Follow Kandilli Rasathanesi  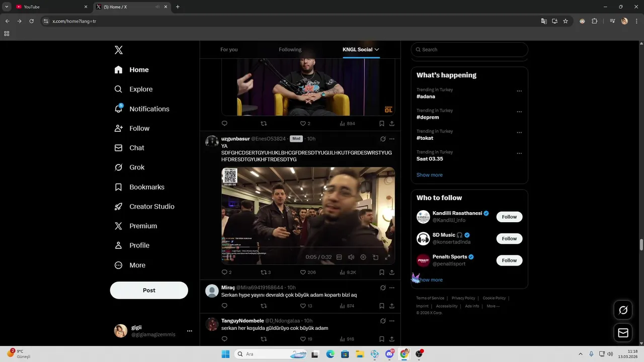509,217
